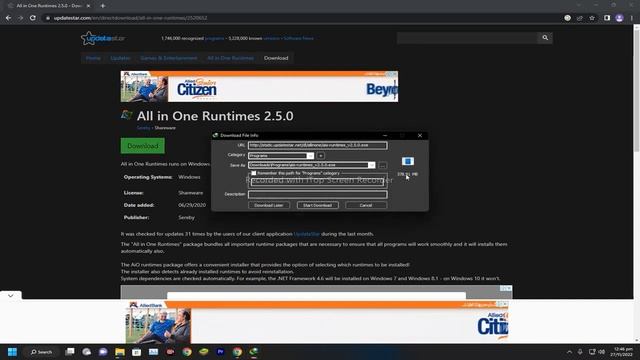Go forward with the browser forward arrow
Viewport: 640px width, 360px height.
(20, 18)
